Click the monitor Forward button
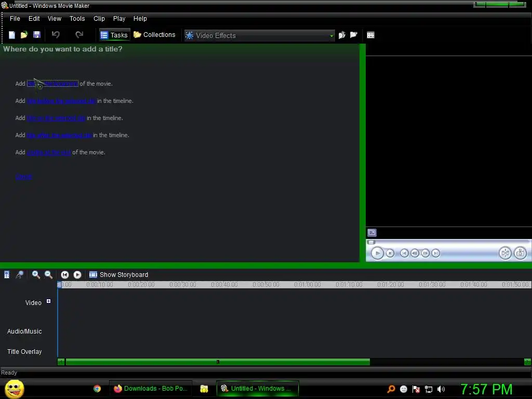The height and width of the screenshot is (399, 532). tap(436, 253)
